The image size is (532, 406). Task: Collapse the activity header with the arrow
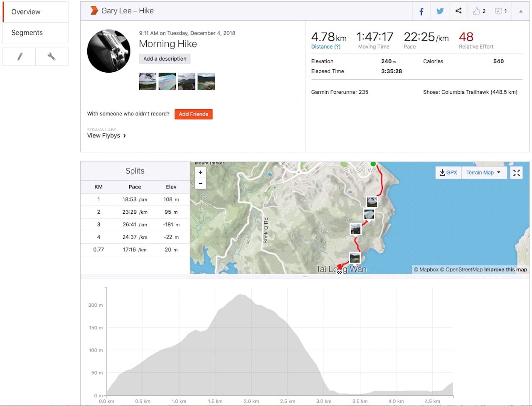pyautogui.click(x=521, y=11)
